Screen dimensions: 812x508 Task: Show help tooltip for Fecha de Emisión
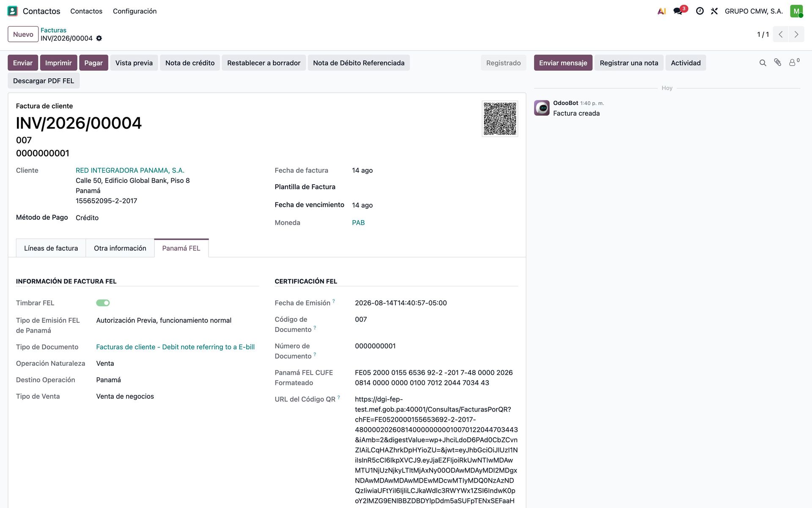click(334, 301)
